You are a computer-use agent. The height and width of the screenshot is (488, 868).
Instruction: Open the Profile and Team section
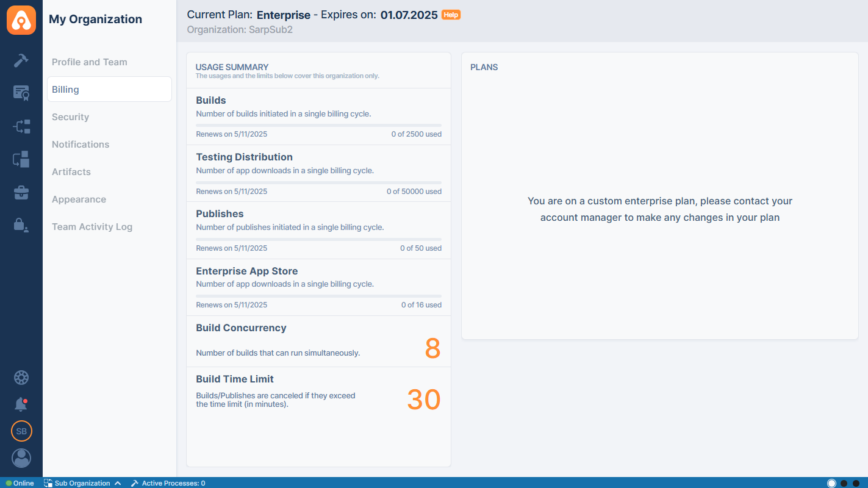click(x=90, y=62)
